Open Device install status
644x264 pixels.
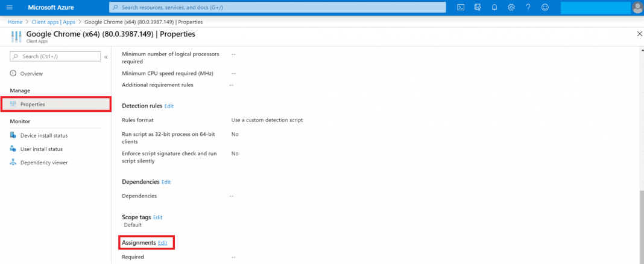click(x=43, y=136)
